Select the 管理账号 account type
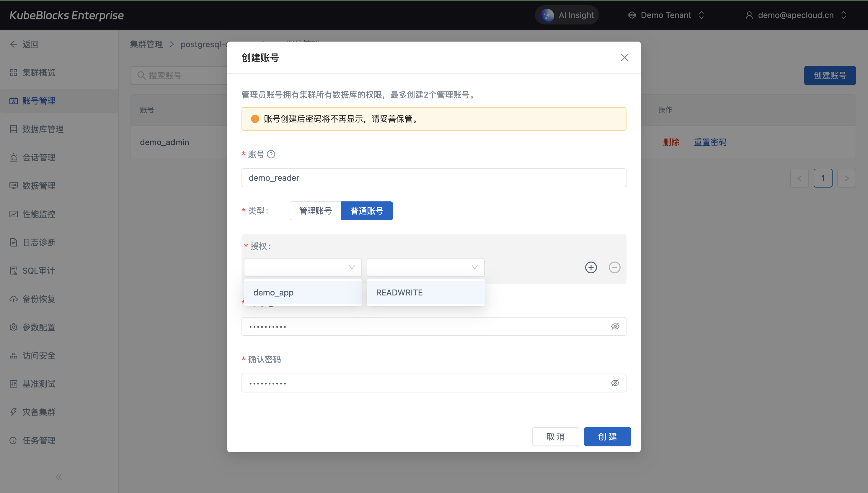This screenshot has width=868, height=493. coord(315,211)
